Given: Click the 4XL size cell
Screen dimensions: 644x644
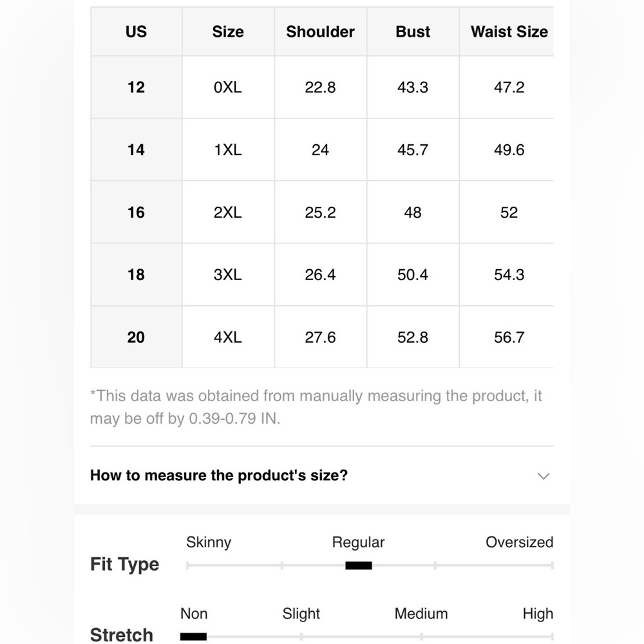Looking at the screenshot, I should (x=228, y=337).
